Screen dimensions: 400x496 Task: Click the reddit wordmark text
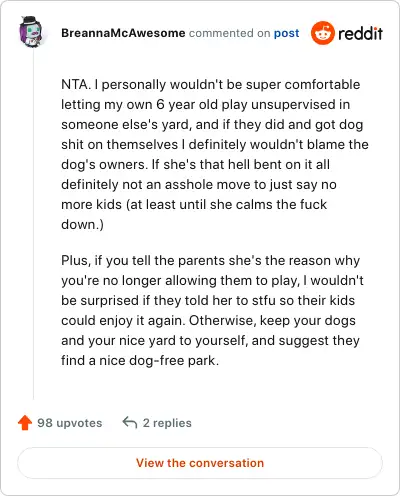coord(360,33)
